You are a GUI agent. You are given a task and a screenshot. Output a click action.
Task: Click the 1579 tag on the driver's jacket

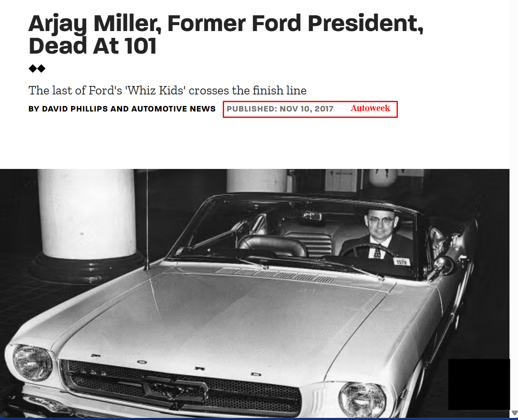tap(401, 261)
